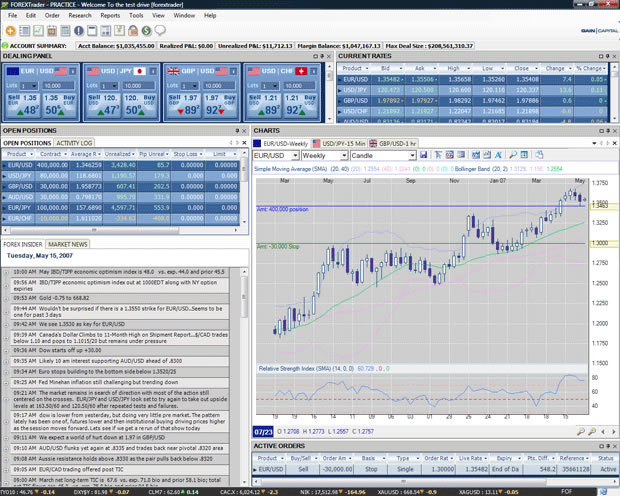
Task: Click the magnifier zoom tool in chart toolbar
Action: point(513,155)
